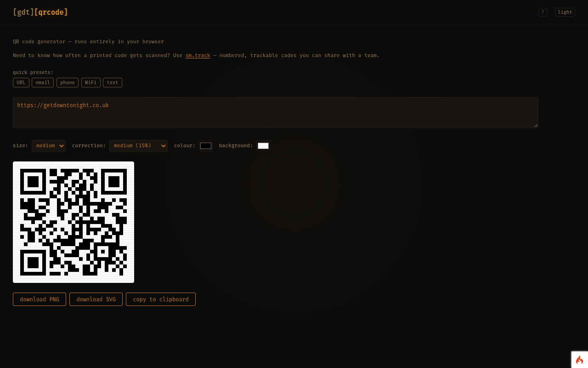Click the [qrcode] title text
Screen dimensions: 588x368
coord(51,12)
